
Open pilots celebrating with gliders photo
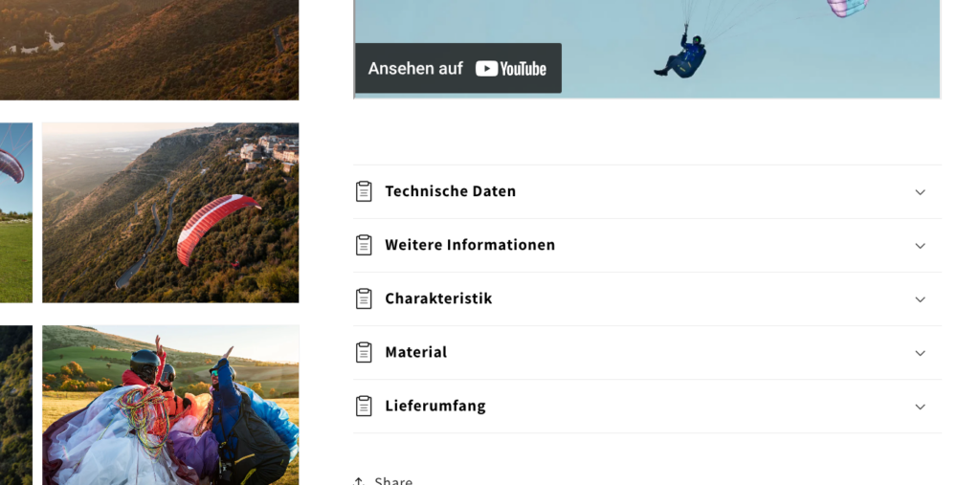click(x=170, y=405)
